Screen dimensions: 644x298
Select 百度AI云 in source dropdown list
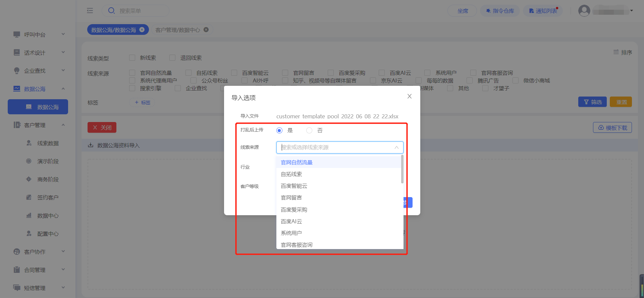[x=338, y=221]
